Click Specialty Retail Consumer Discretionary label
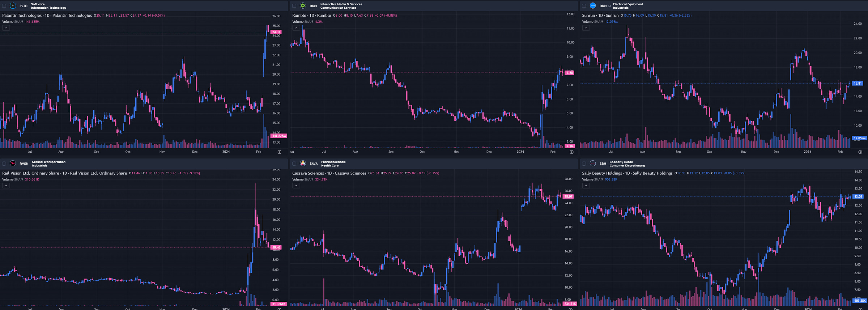Screen dimensions: 868x310 (627, 164)
